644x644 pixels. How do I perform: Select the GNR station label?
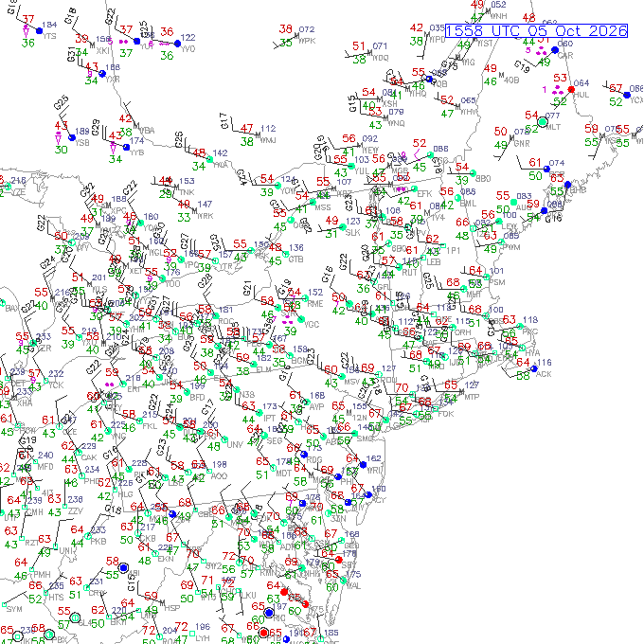point(522,143)
